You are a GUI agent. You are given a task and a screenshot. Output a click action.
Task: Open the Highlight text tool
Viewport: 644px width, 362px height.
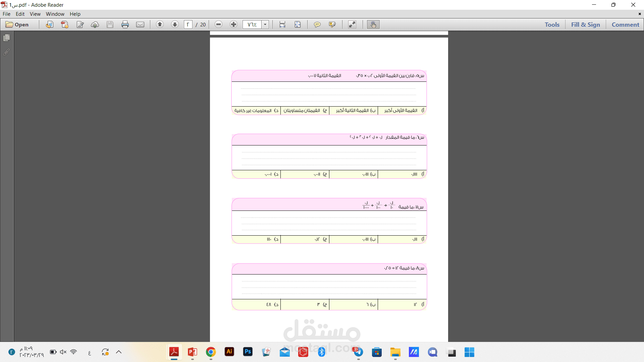[x=332, y=24]
